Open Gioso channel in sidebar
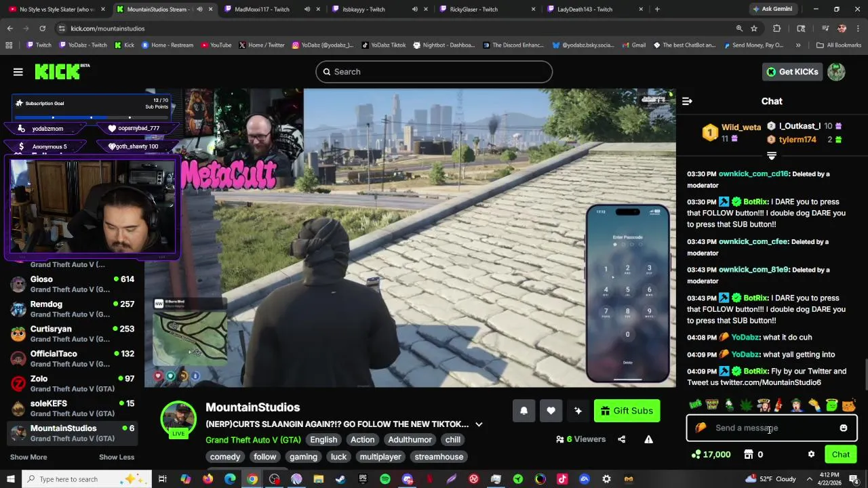The height and width of the screenshot is (488, 868). [x=73, y=284]
